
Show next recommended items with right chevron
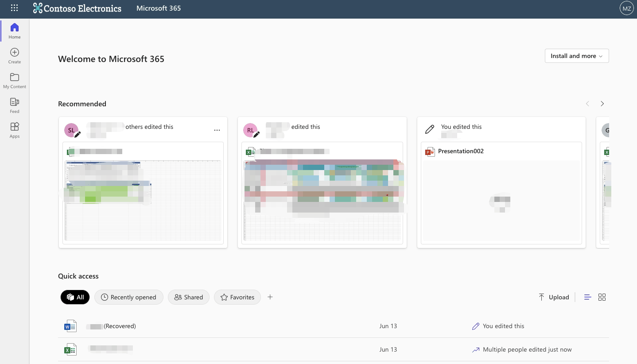[602, 104]
